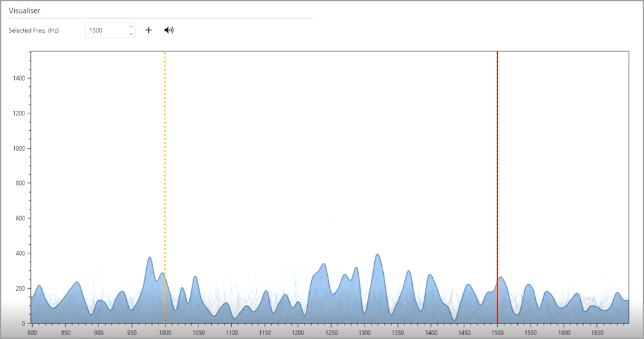Click the y-axis label 1400
This screenshot has height=339, width=644.
[x=19, y=78]
